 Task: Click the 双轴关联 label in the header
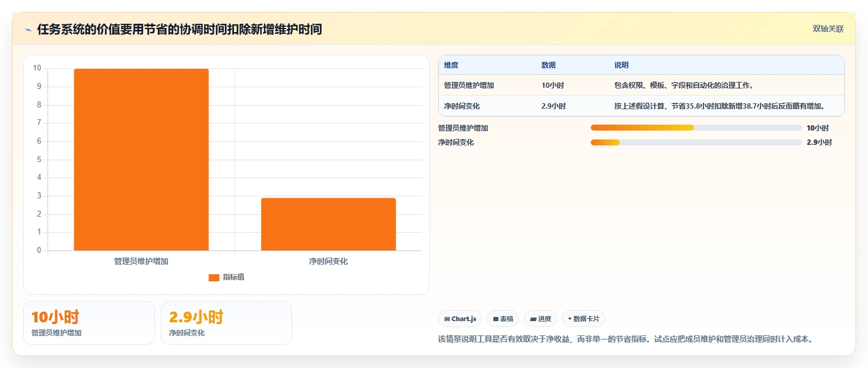828,29
